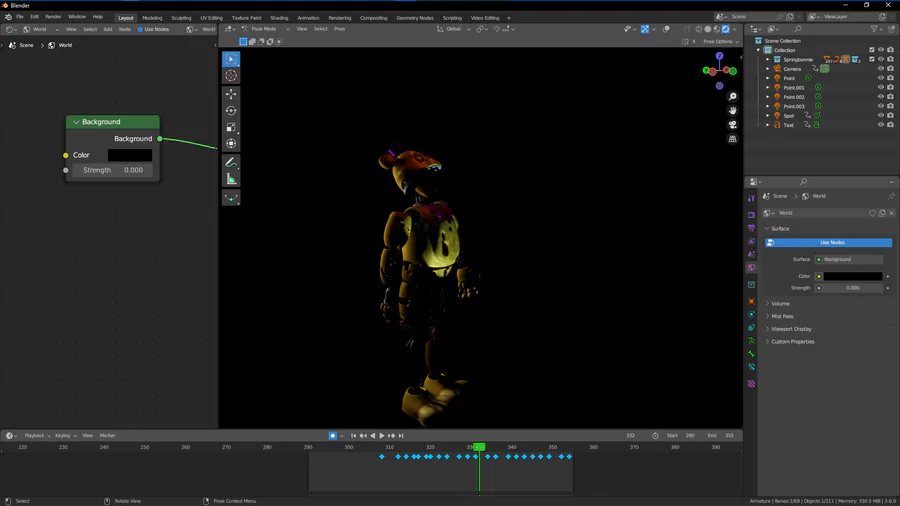Image resolution: width=900 pixels, height=506 pixels.
Task: Select the Cursor tool
Action: (x=231, y=76)
